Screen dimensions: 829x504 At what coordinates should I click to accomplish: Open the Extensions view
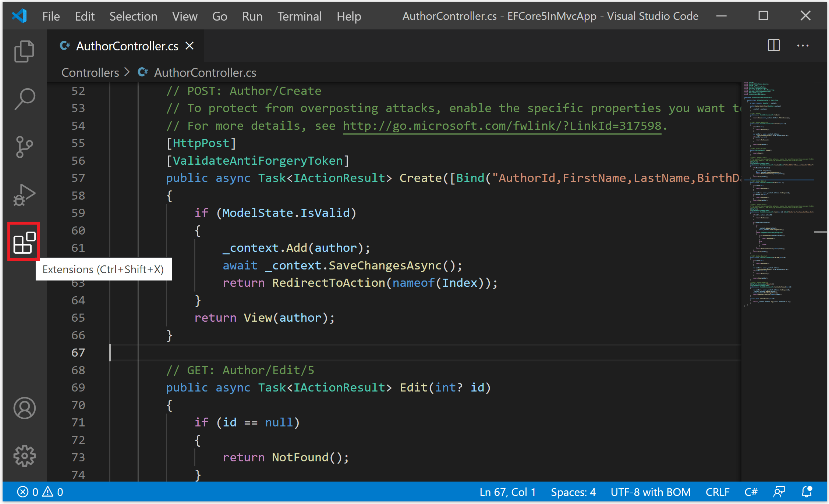(24, 242)
